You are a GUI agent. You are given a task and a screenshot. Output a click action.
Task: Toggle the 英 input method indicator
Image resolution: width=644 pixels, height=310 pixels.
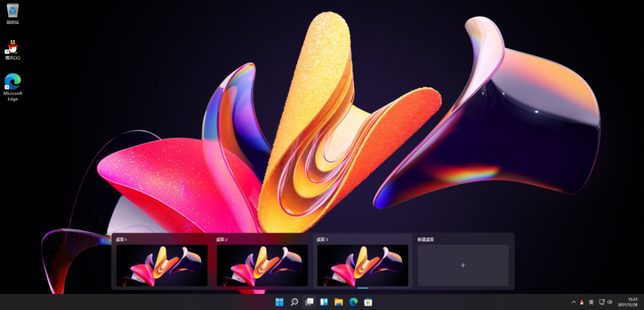591,302
